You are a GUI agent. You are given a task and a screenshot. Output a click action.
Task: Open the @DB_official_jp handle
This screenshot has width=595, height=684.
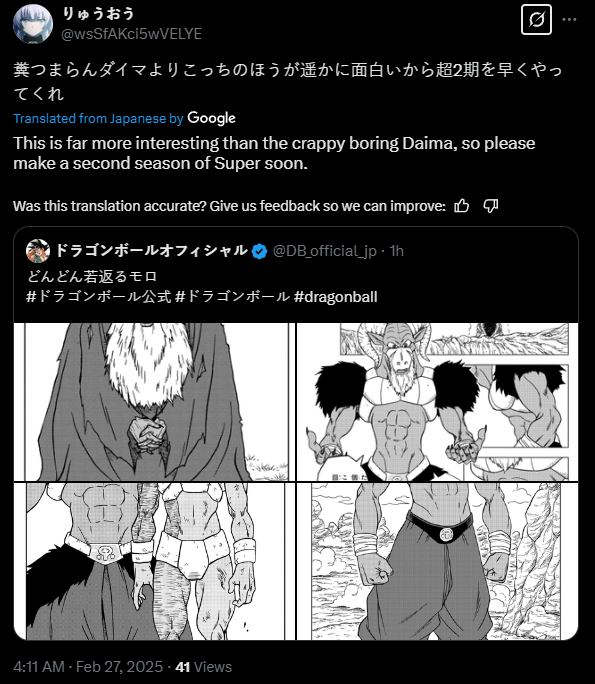(325, 251)
